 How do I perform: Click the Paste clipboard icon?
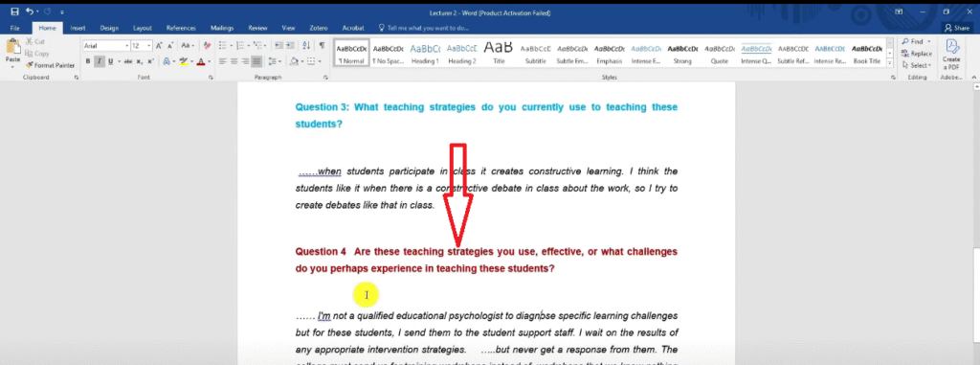13,46
